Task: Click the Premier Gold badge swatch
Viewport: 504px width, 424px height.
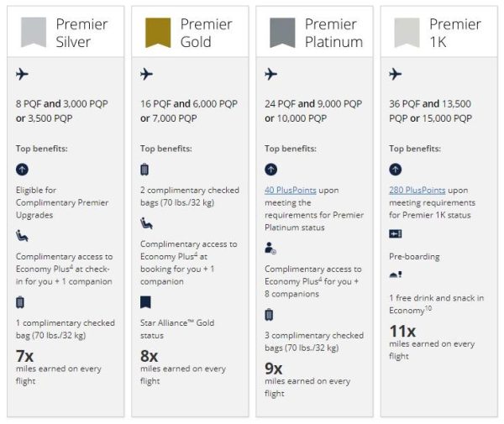Action: pos(156,31)
